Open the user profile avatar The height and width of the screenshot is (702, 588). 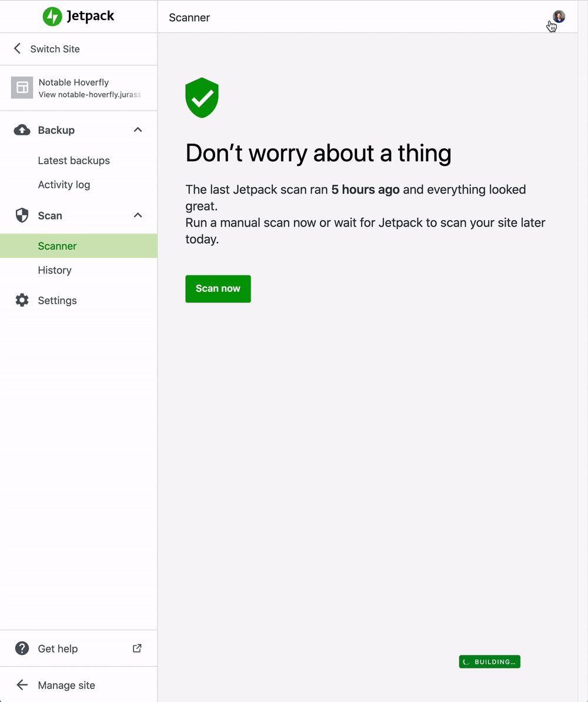(x=559, y=16)
